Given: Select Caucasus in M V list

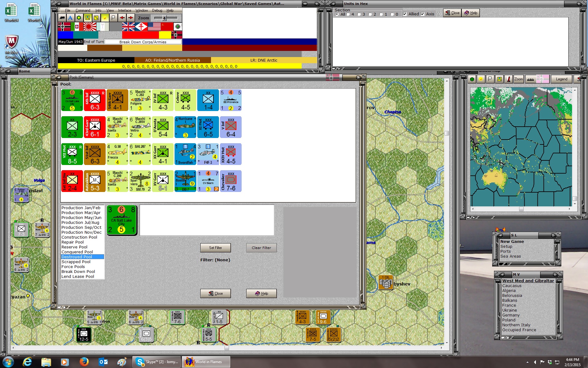Looking at the screenshot, I should [x=511, y=286].
